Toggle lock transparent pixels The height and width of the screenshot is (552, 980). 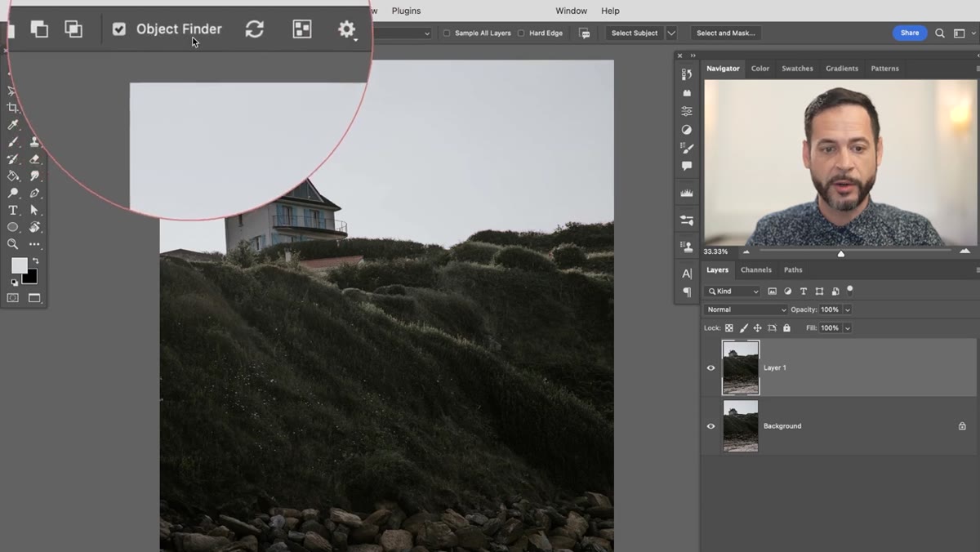(729, 328)
